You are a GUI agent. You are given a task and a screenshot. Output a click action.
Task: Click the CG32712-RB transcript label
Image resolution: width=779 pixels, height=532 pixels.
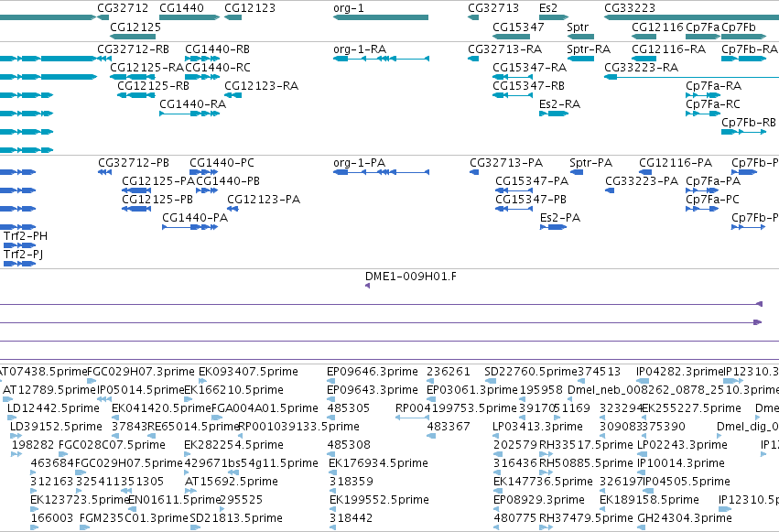[x=133, y=49]
